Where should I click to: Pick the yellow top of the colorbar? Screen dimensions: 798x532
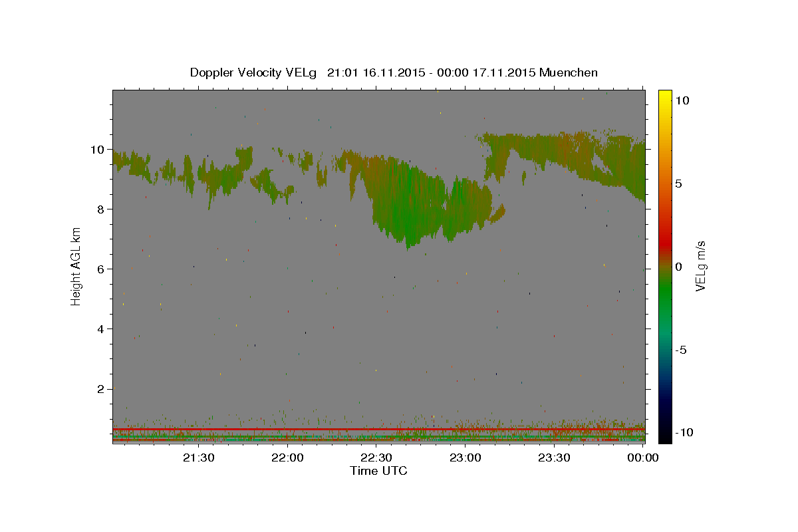click(665, 96)
